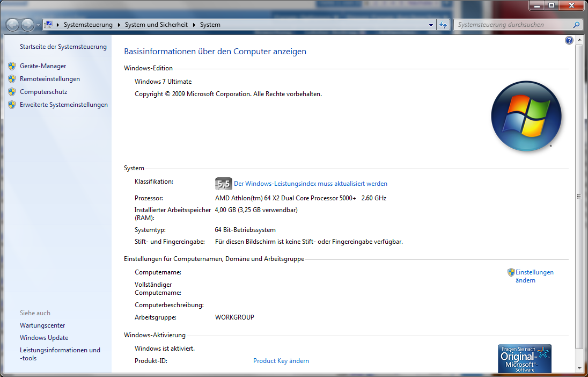The image size is (588, 377).
Task: Minimize the System window
Action: click(537, 5)
